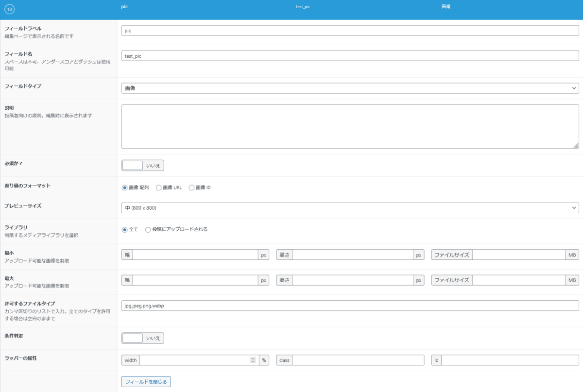Click the "必須か？" setting label
The height and width of the screenshot is (392, 583).
tap(14, 163)
